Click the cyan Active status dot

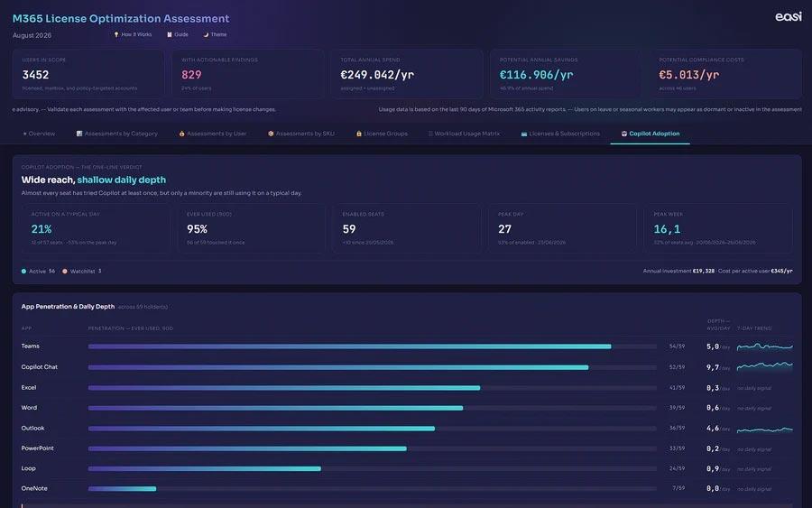[x=23, y=272]
